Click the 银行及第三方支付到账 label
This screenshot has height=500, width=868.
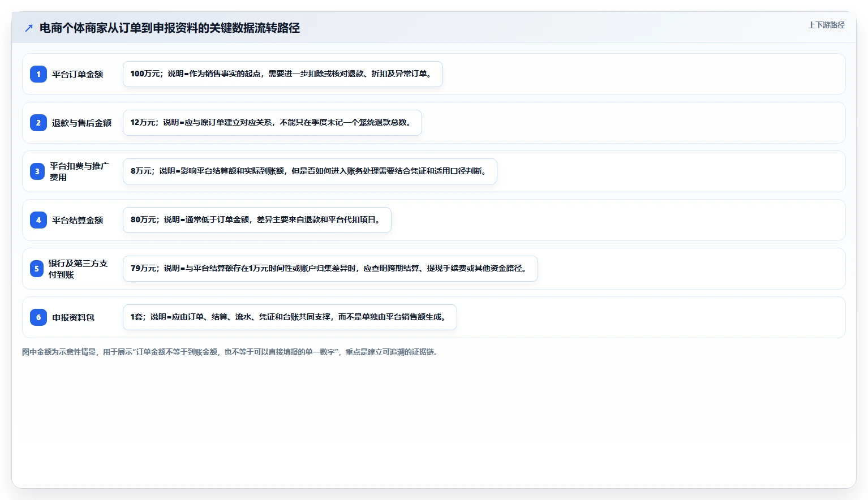[x=78, y=269]
